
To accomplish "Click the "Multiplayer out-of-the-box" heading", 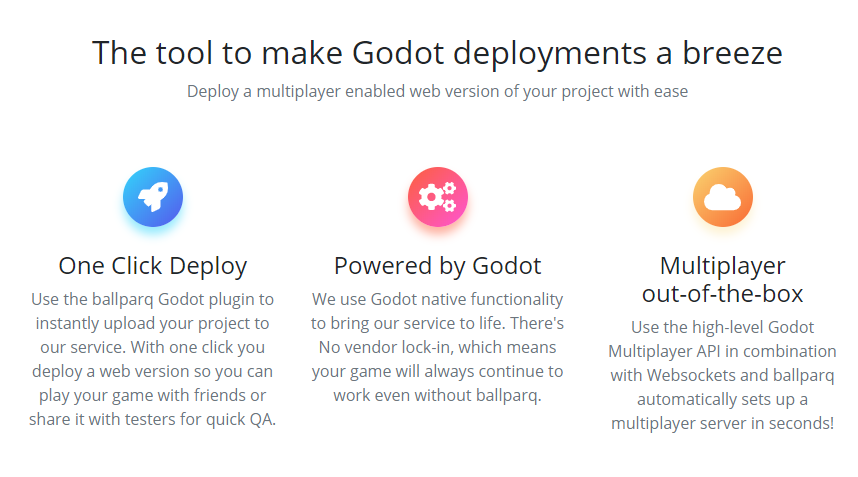I will [722, 280].
